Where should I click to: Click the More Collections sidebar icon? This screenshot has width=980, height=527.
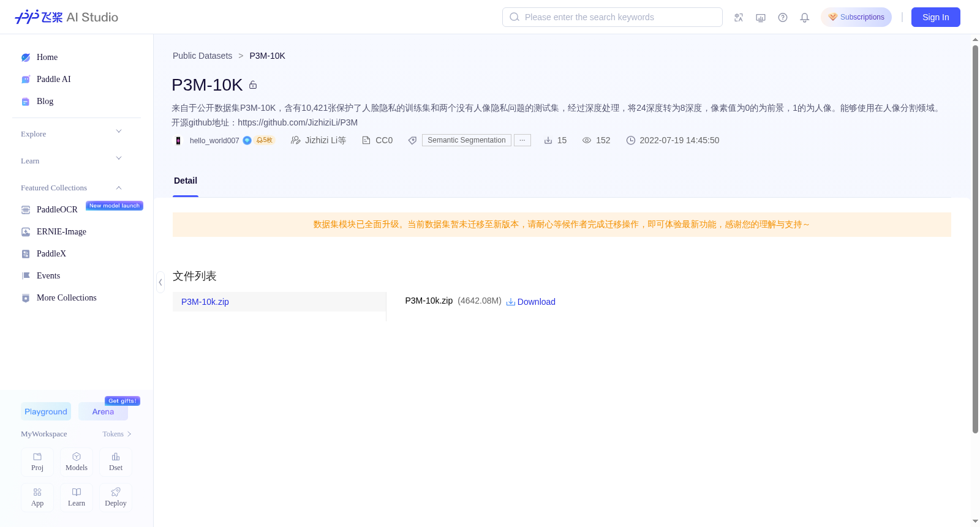tap(26, 298)
